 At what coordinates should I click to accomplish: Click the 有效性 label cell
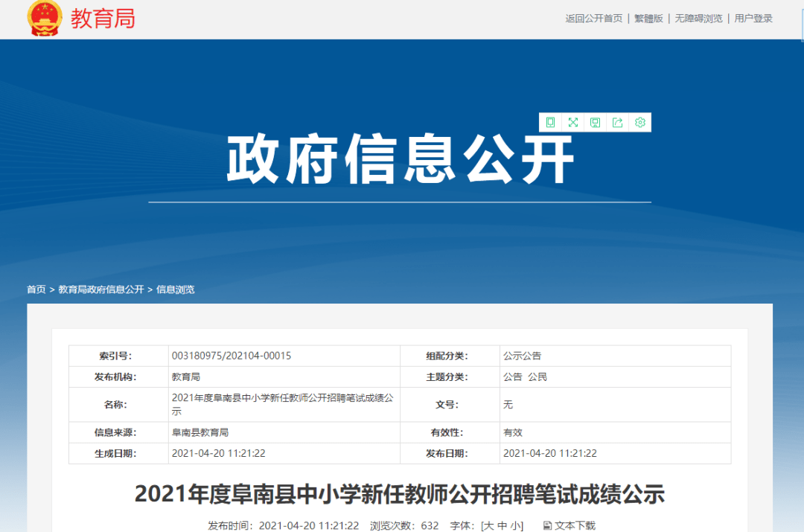tap(450, 432)
